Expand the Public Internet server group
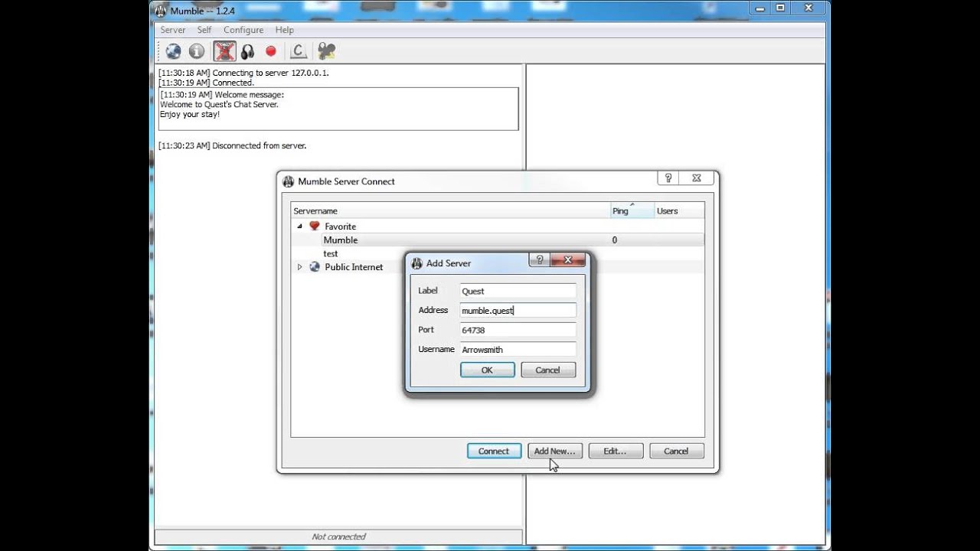 (x=300, y=267)
